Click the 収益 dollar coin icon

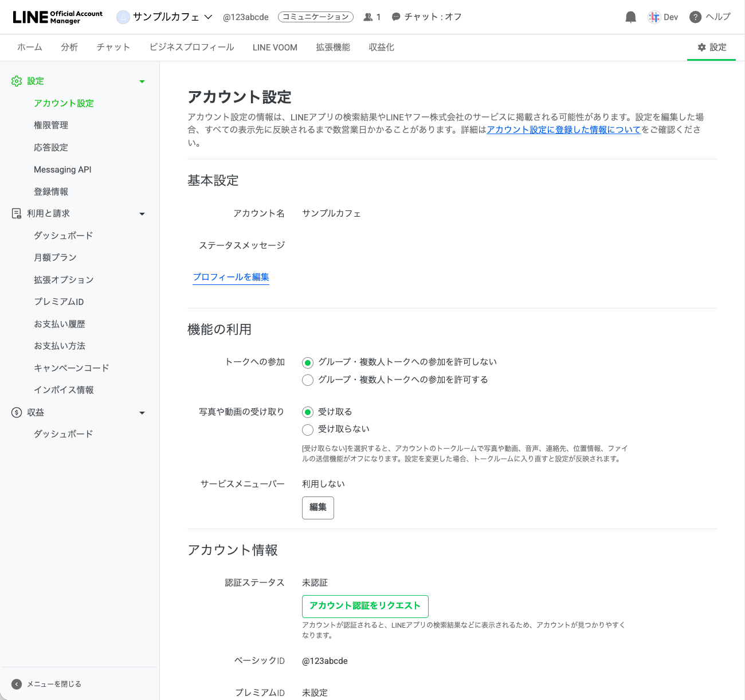coord(17,412)
